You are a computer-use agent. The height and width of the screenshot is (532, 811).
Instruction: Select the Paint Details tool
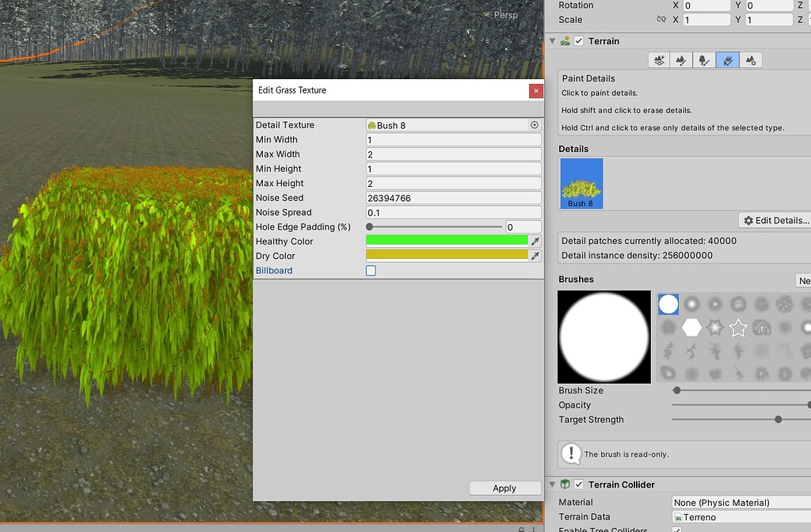(727, 59)
